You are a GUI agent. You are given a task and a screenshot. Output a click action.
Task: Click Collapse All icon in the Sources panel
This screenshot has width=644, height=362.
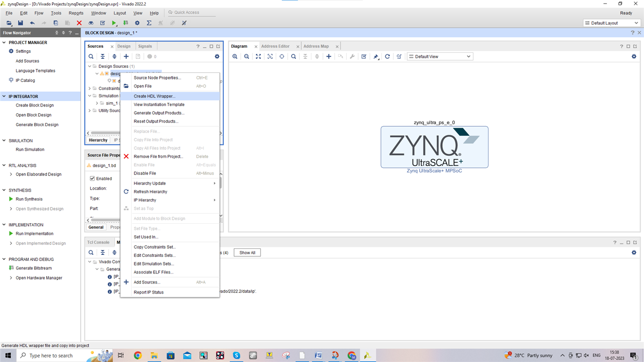click(x=103, y=56)
